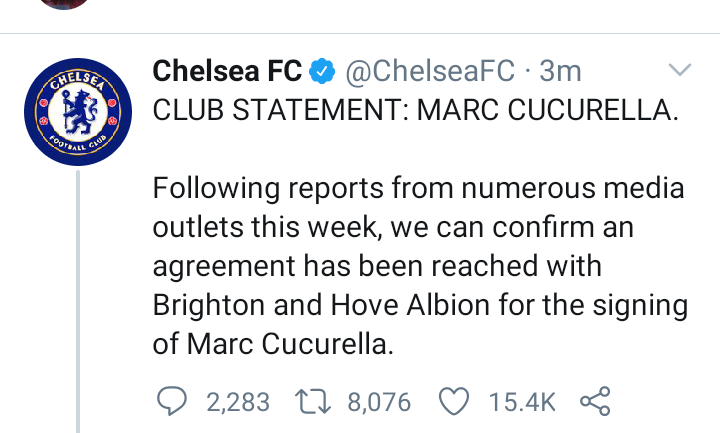Click the 2,283 replies count
The image size is (720, 433).
point(238,402)
